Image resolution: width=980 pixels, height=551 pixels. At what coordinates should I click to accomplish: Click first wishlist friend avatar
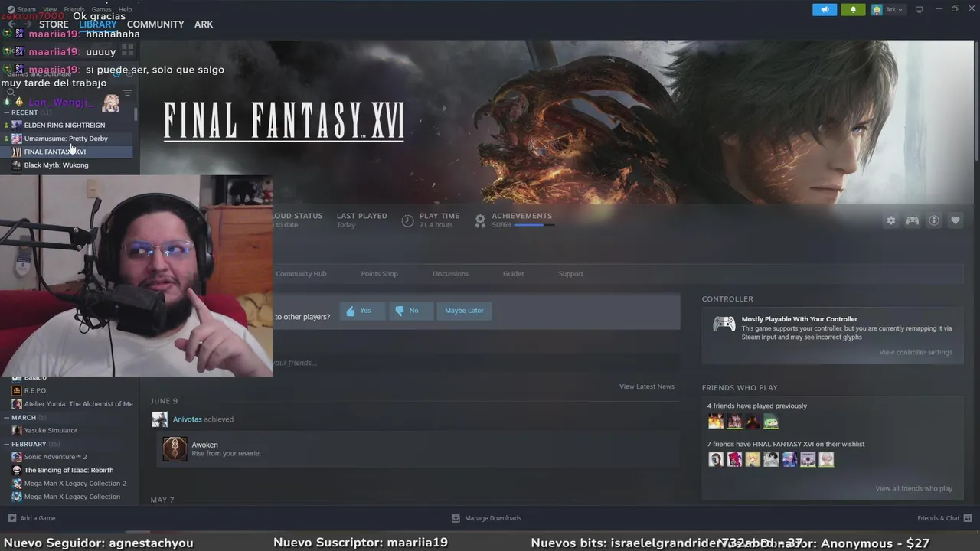716,459
